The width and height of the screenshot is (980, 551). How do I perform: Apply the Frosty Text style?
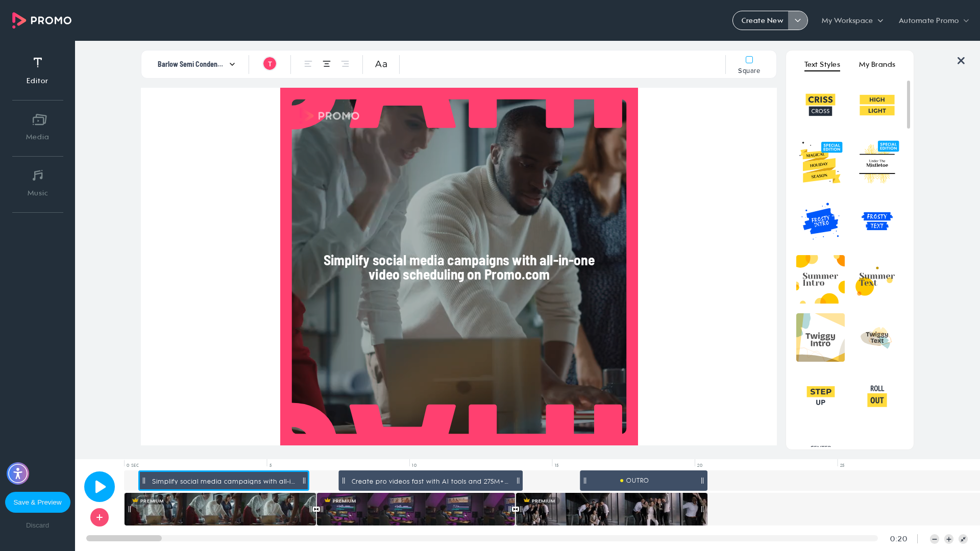click(877, 221)
